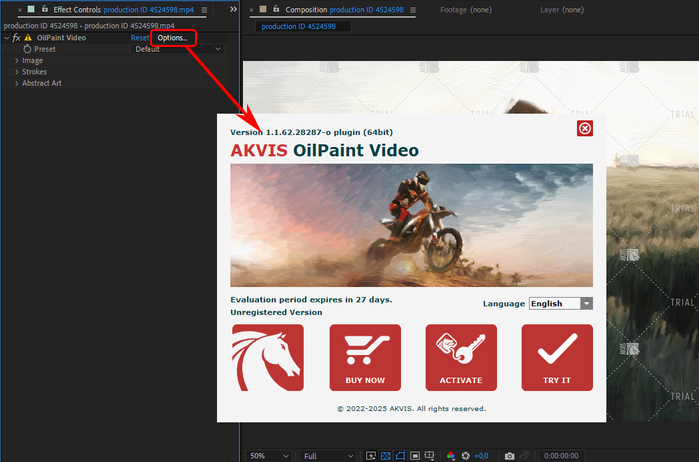Select the Effect Controls tab

[x=123, y=10]
